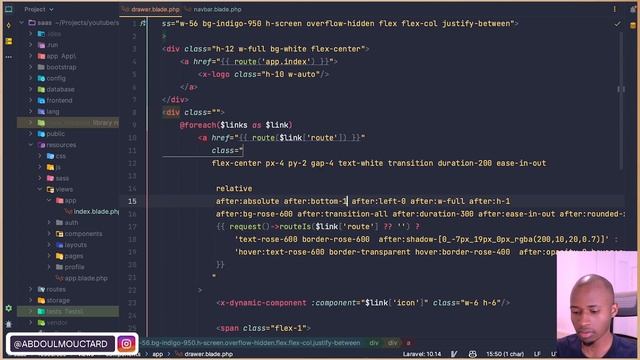This screenshot has height=360, width=640.
Task: Switch to navbar.blade.php editor tab
Action: [213, 9]
